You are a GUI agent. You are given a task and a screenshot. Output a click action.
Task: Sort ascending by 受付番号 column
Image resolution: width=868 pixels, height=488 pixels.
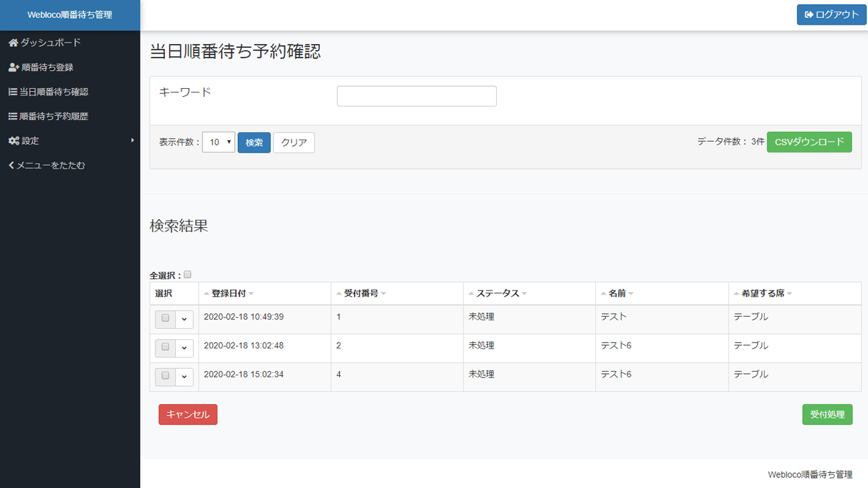pyautogui.click(x=339, y=294)
